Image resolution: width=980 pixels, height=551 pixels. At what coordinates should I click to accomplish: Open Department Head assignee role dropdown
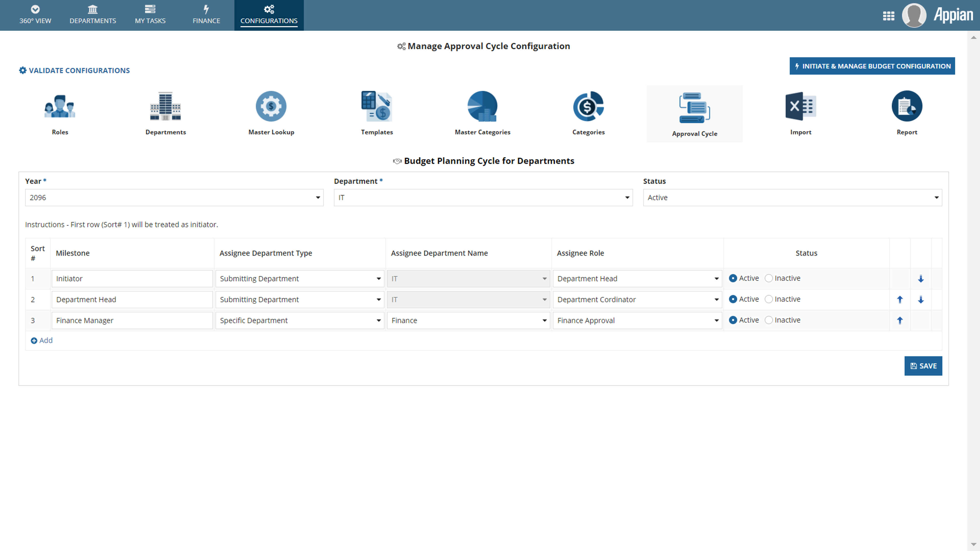pyautogui.click(x=638, y=279)
